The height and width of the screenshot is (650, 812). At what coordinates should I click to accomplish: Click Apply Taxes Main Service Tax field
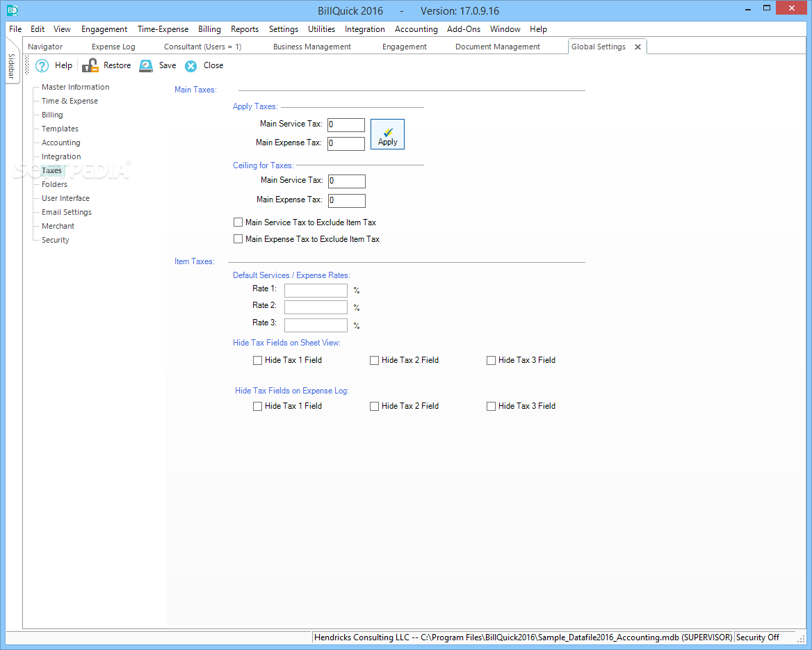coord(346,125)
